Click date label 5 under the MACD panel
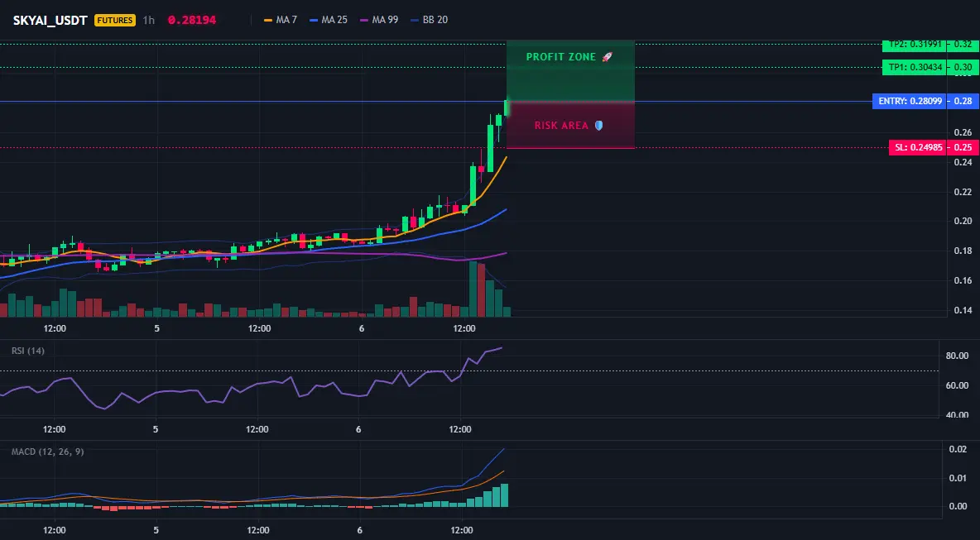The image size is (980, 540). (156, 530)
